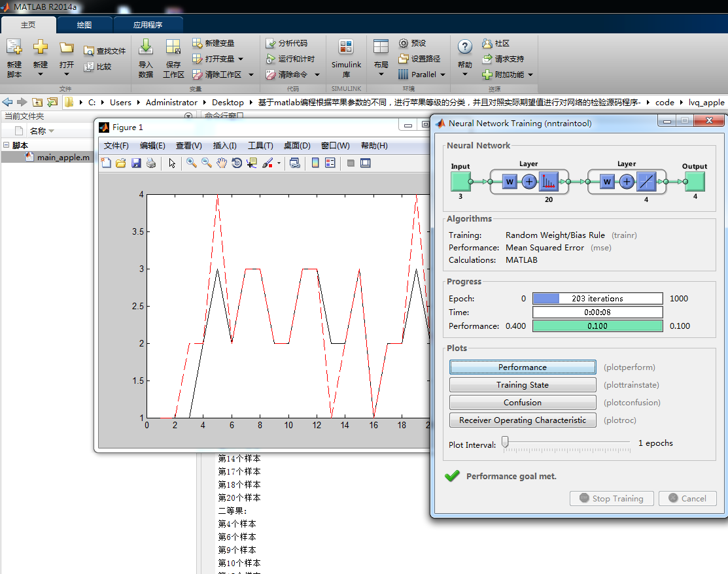
Task: Click 运行和计时 (Run and Time)
Action: point(290,59)
